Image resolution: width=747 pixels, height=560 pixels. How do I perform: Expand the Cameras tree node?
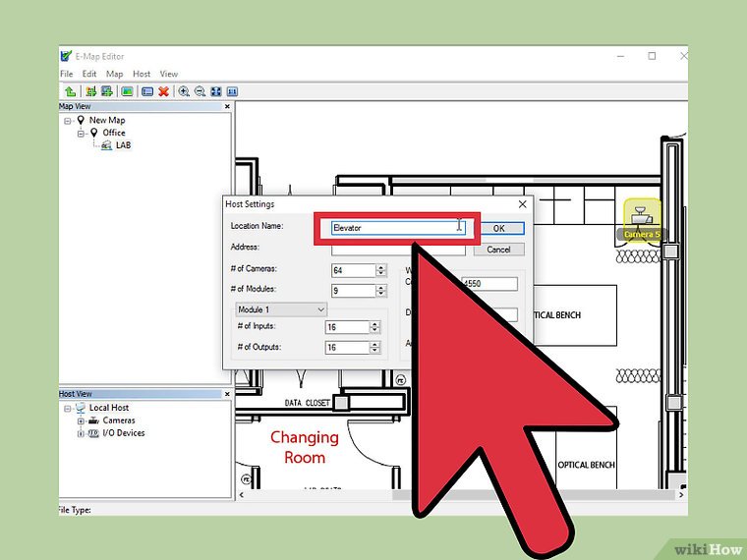coord(80,420)
